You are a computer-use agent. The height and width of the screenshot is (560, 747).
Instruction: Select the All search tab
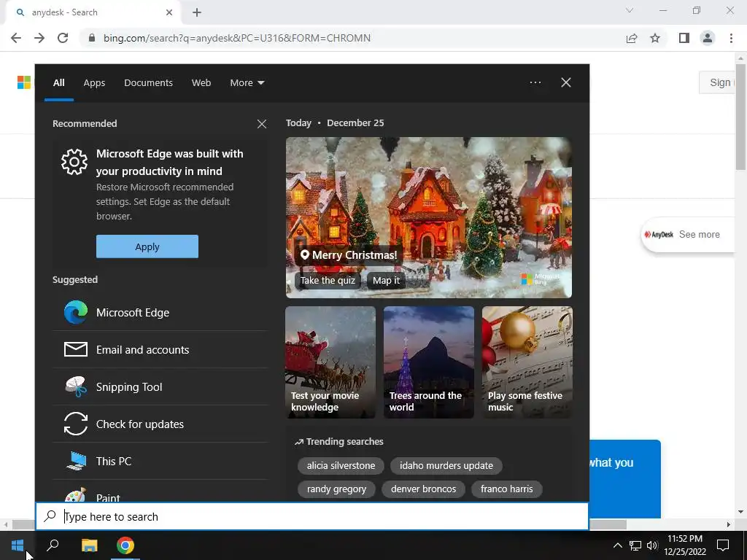point(58,83)
